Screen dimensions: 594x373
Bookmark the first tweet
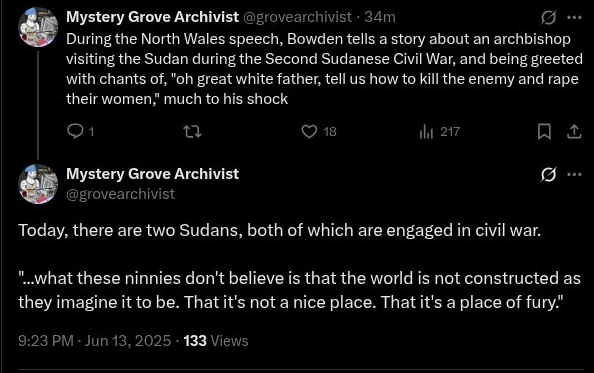click(544, 131)
